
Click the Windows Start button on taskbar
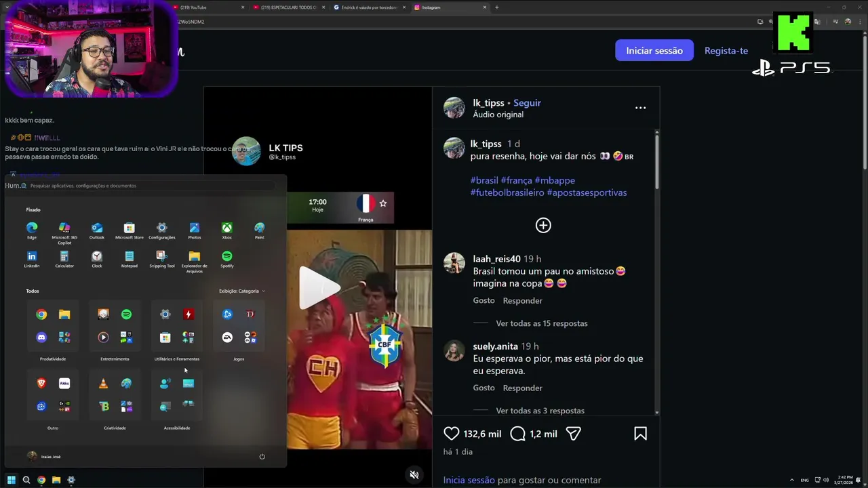[x=11, y=480]
